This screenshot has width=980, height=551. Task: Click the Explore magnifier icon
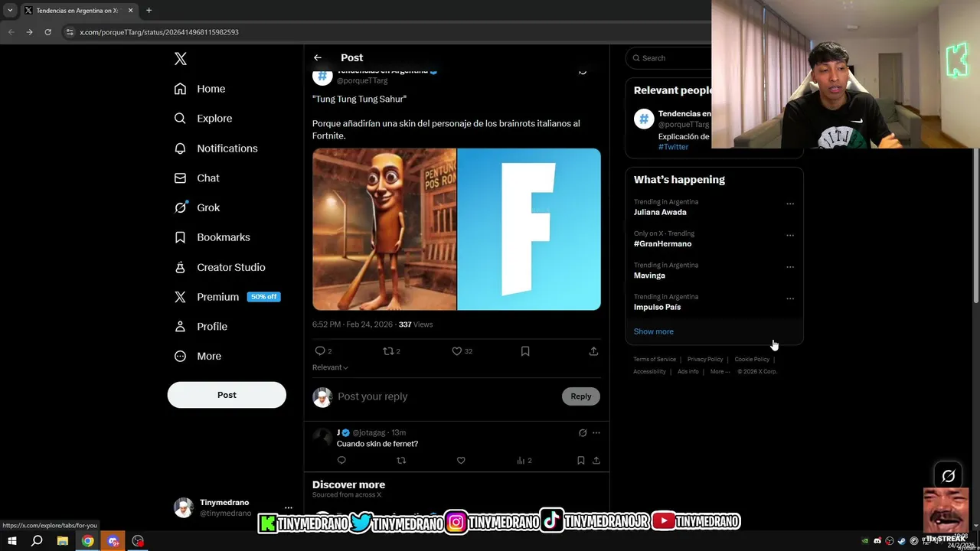tap(180, 119)
